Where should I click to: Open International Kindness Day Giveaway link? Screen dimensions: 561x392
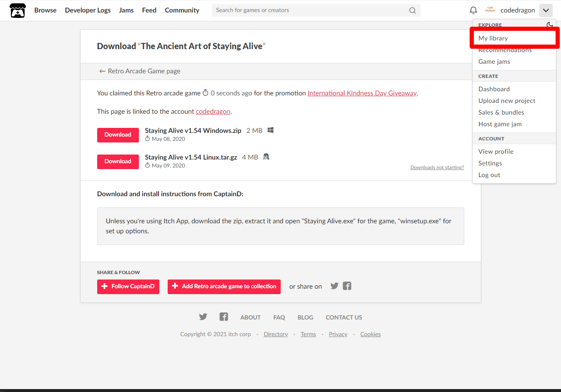click(x=362, y=93)
